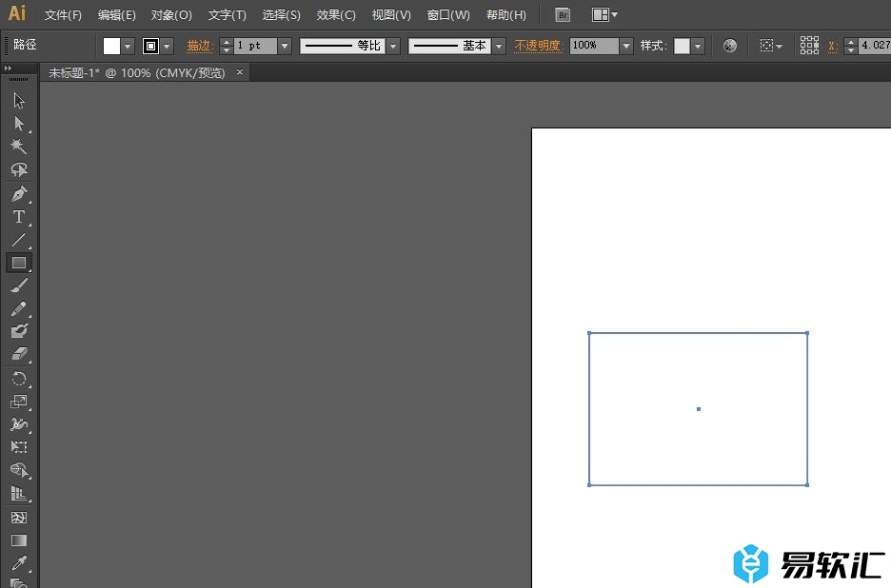Screen dimensions: 891x588
Task: Select the Eyedropper tool
Action: click(x=19, y=563)
